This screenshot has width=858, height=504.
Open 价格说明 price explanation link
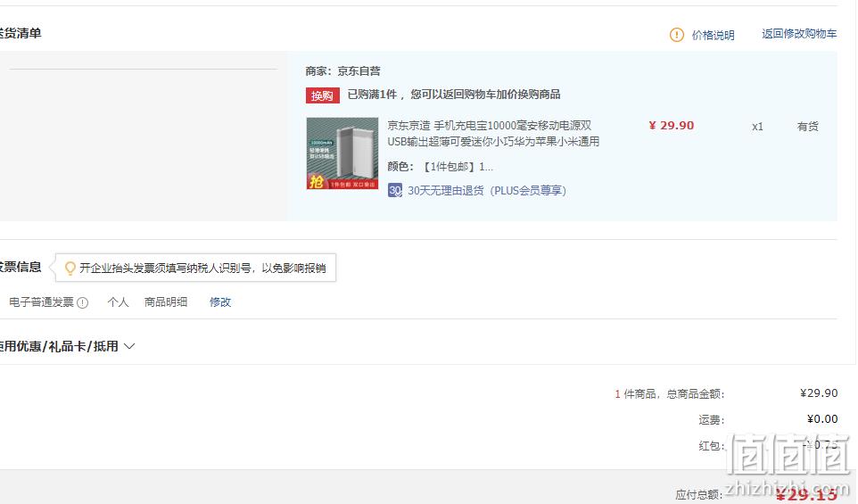click(x=713, y=35)
